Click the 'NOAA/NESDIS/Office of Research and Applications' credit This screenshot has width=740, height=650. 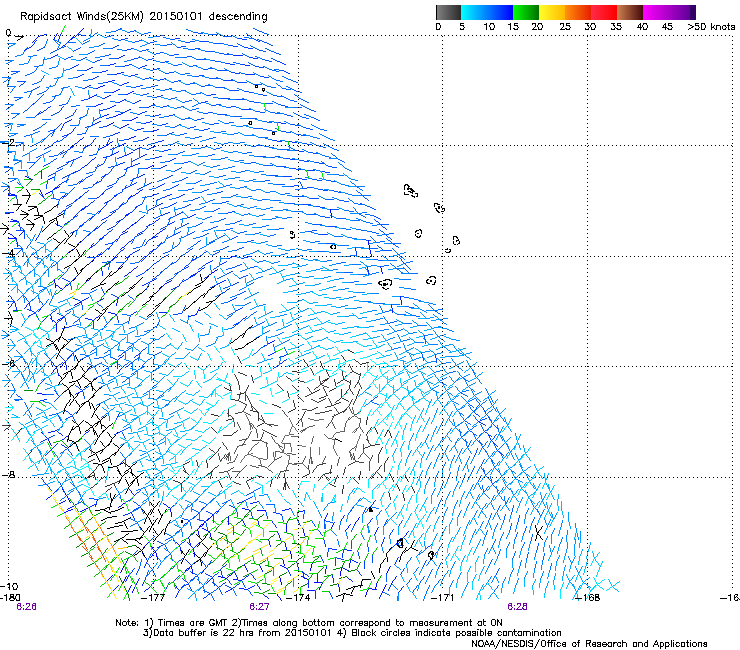[x=589, y=643]
